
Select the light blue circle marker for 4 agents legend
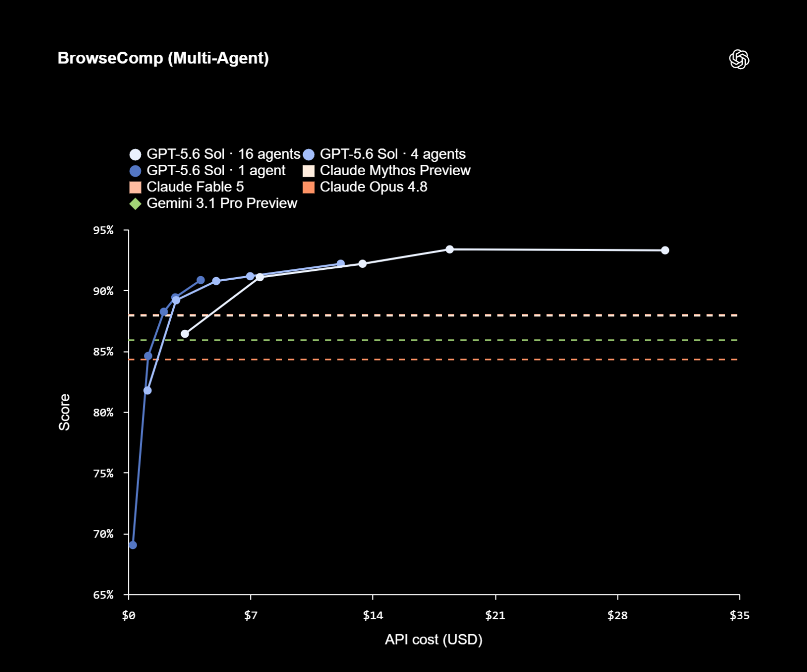(x=309, y=155)
